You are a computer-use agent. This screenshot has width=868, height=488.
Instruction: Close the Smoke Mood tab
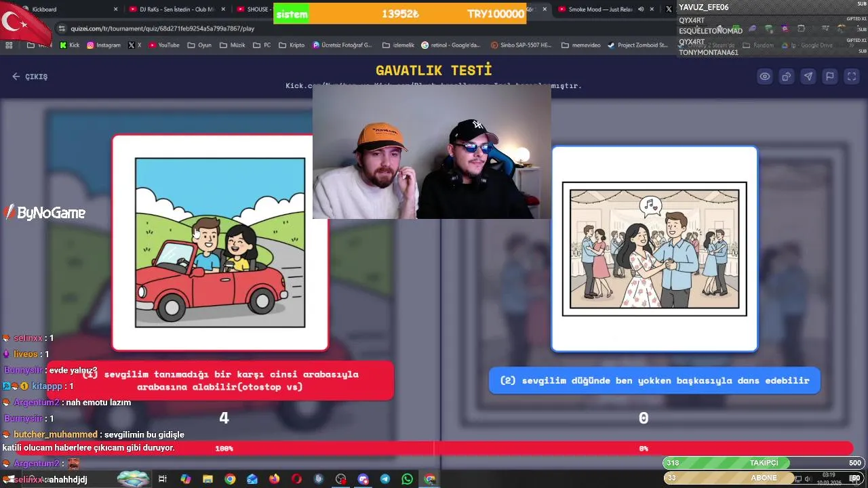tap(652, 9)
